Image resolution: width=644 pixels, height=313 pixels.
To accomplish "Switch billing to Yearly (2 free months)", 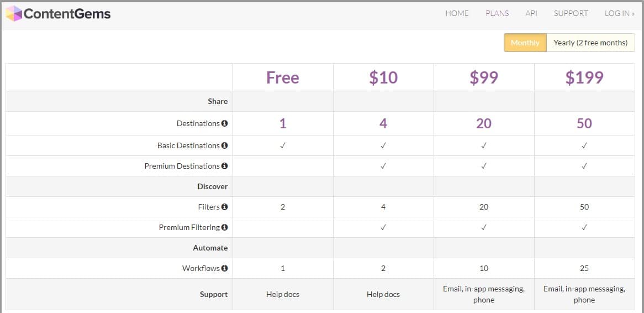I will (590, 43).
